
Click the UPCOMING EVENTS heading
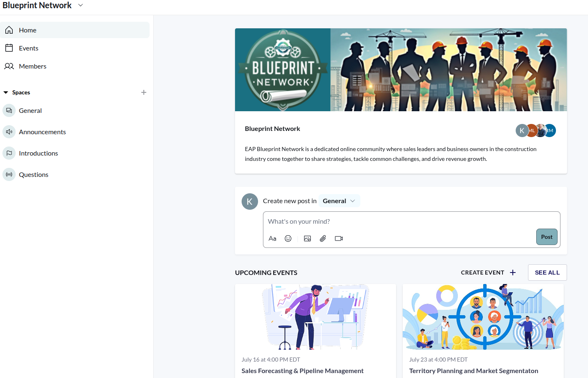266,273
